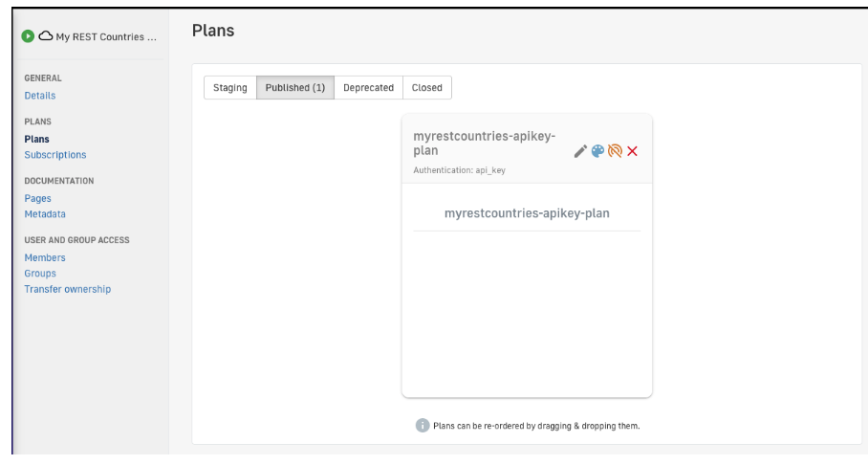
Task: Click the pencil edit icon on the plan card
Action: coord(580,151)
